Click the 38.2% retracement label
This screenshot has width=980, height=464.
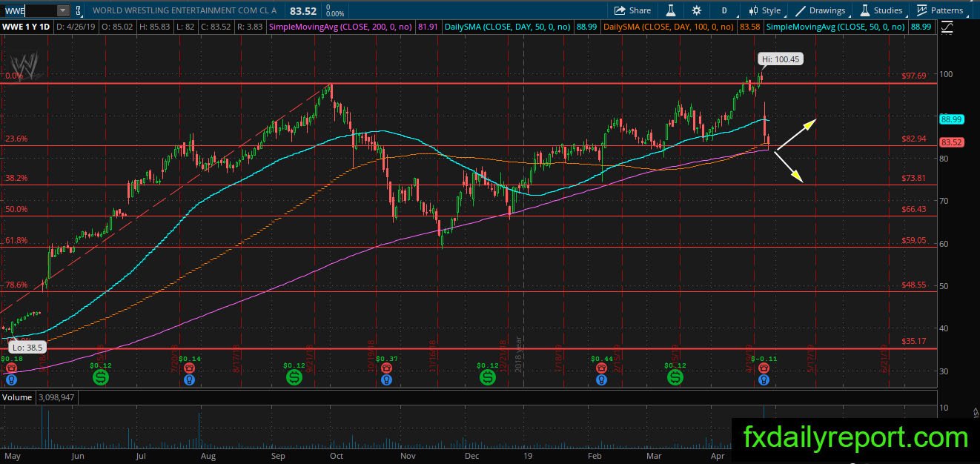[16, 178]
